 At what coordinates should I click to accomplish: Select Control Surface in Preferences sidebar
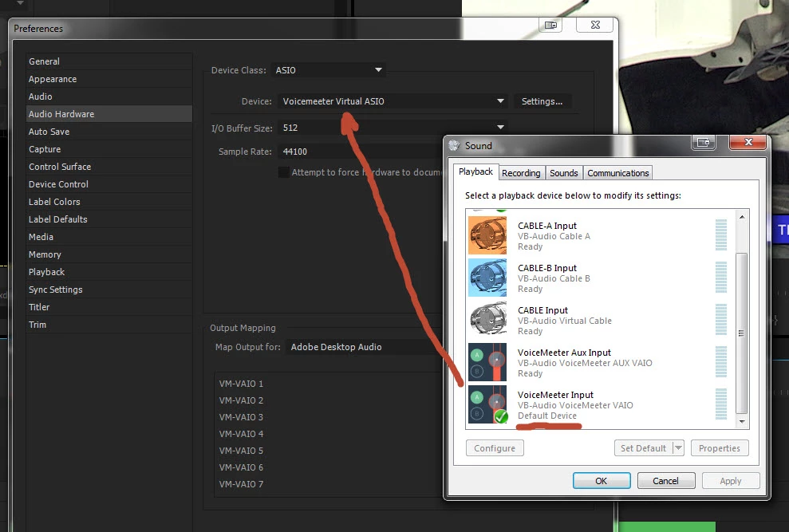109,167
